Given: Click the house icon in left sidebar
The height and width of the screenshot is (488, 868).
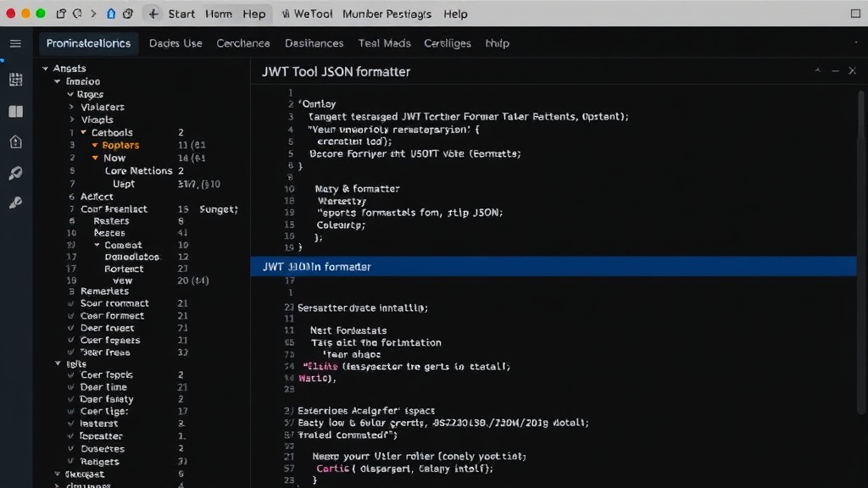Looking at the screenshot, I should point(15,142).
